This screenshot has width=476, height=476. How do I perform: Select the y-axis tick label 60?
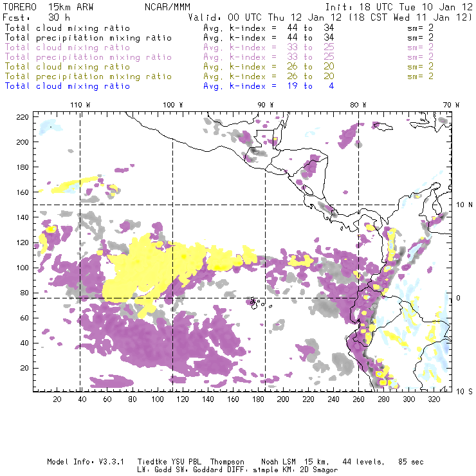click(24, 318)
